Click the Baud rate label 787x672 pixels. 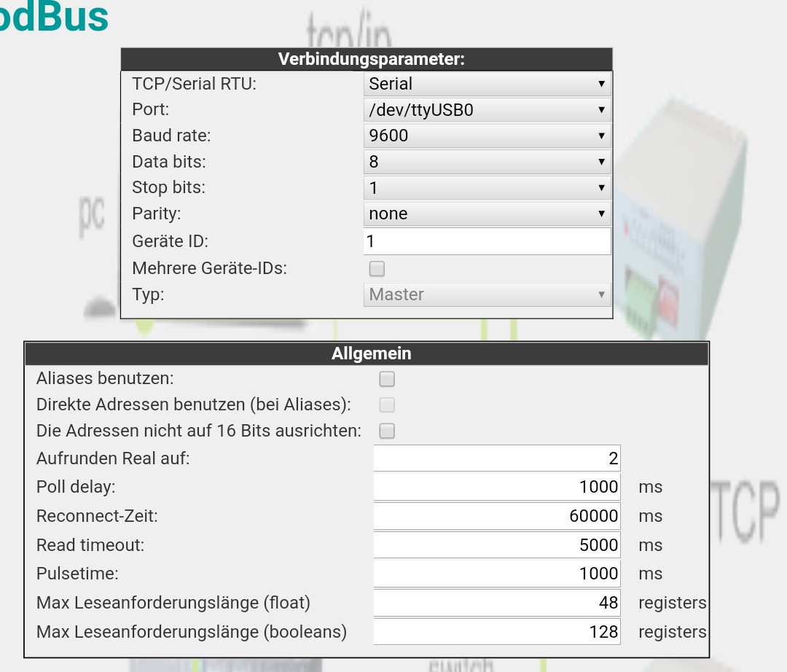pos(171,136)
